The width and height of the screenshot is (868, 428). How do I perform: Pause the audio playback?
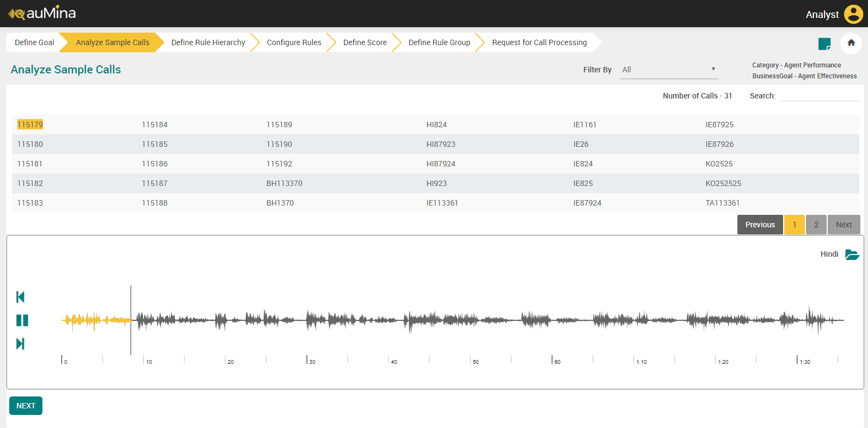[x=22, y=320]
